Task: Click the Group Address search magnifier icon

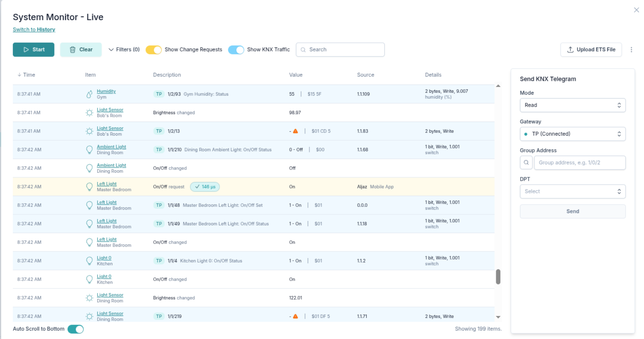Action: [526, 162]
